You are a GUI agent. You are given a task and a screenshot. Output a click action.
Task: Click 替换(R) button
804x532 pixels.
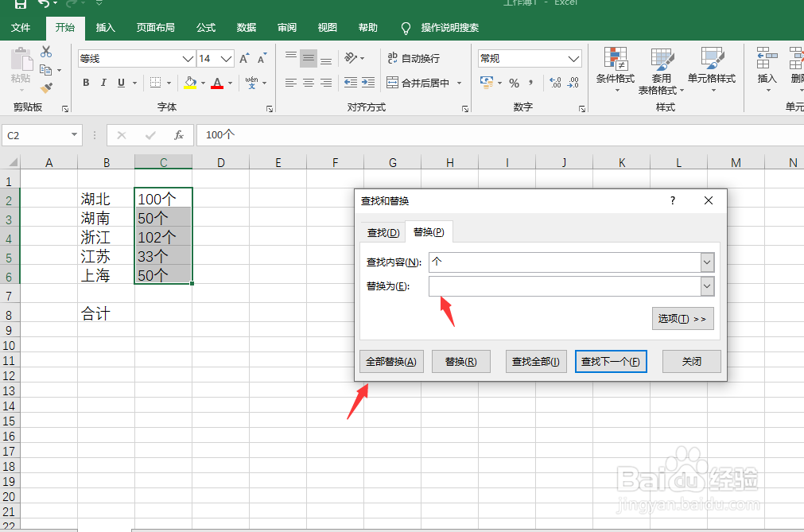pyautogui.click(x=461, y=361)
